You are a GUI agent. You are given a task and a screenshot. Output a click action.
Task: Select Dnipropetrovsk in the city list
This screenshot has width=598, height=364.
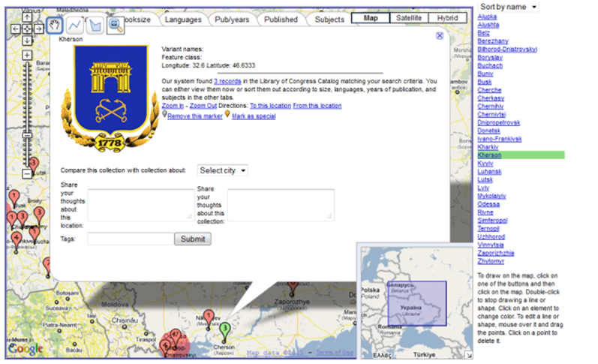[x=499, y=122]
